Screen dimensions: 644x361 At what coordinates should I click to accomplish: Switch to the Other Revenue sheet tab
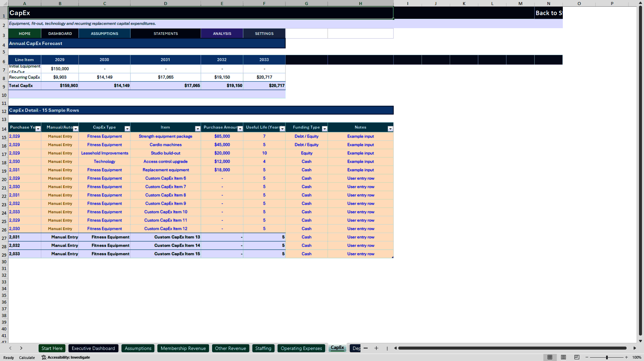coord(230,348)
